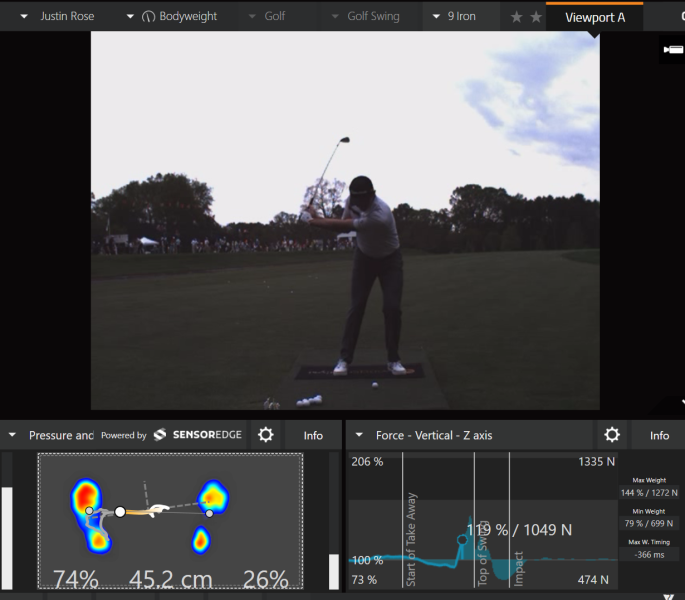Click the 73 % axis label
The height and width of the screenshot is (600, 685).
[x=364, y=579]
